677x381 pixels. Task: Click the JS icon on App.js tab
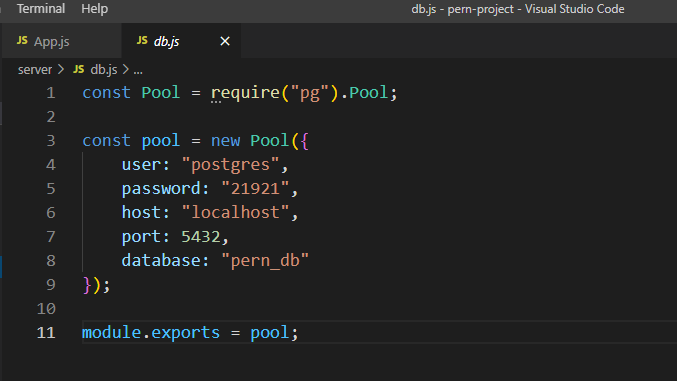click(x=22, y=41)
